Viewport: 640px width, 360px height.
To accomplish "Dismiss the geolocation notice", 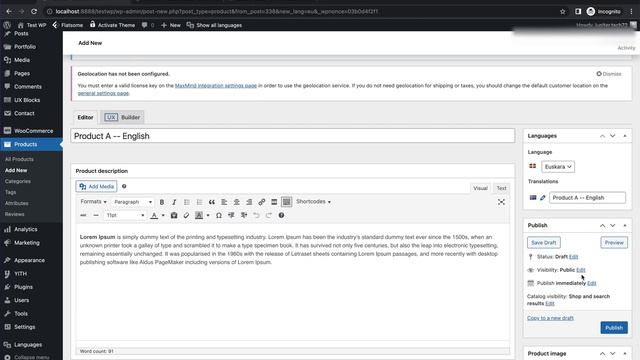I will tap(609, 74).
